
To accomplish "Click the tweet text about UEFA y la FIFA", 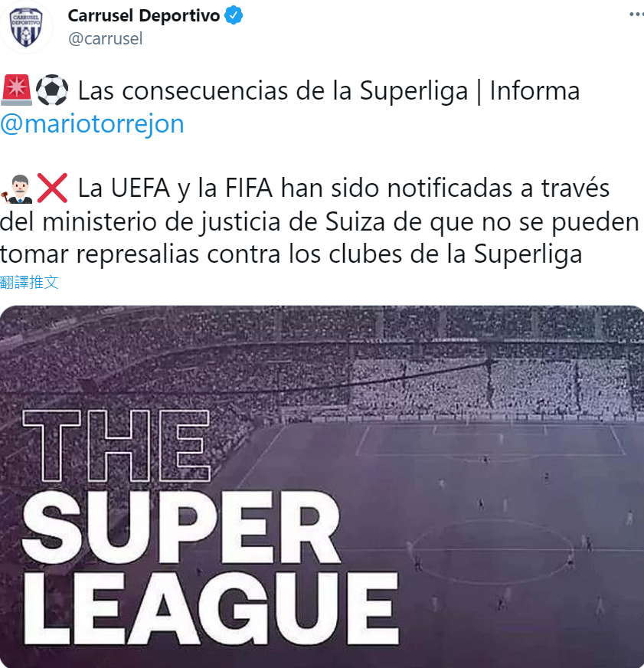I will (319, 221).
